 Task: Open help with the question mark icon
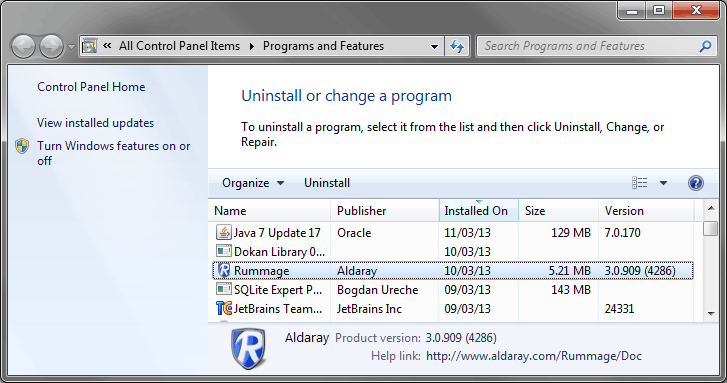pos(695,183)
